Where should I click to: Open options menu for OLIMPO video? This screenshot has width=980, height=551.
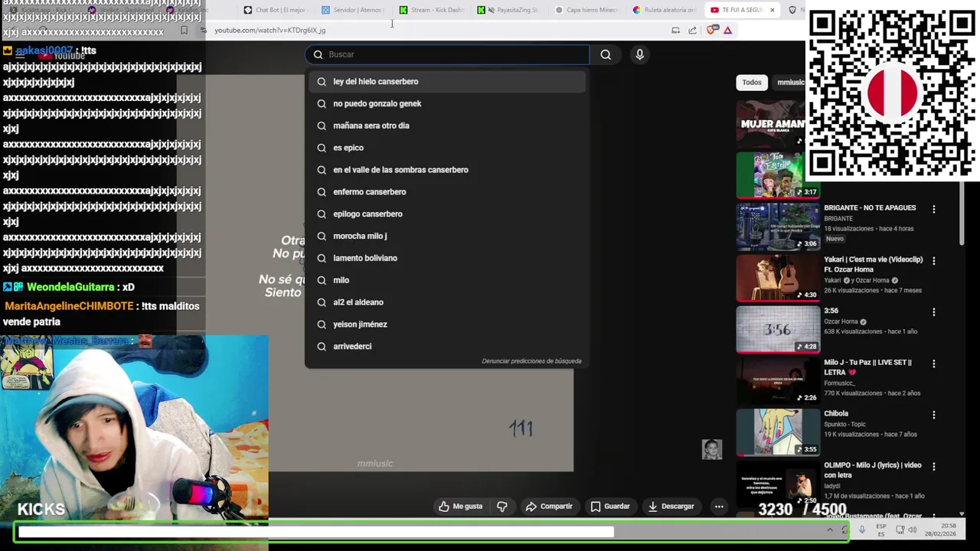(x=933, y=466)
